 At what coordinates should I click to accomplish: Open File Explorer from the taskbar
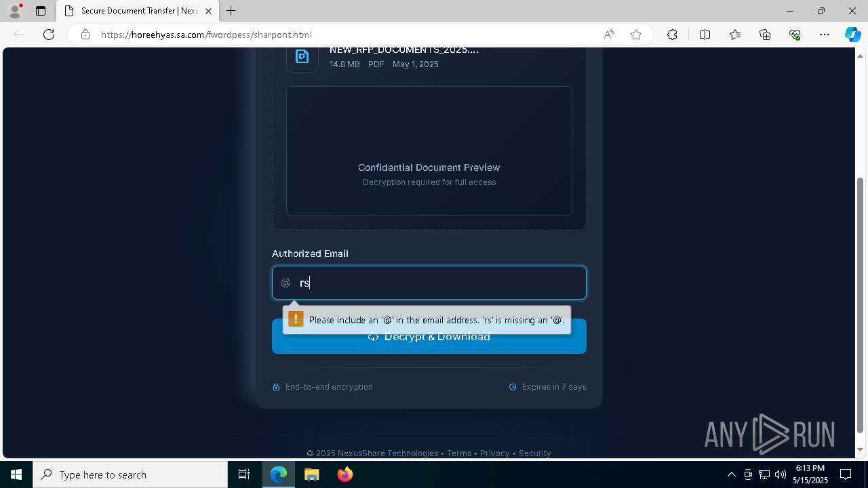(x=311, y=474)
